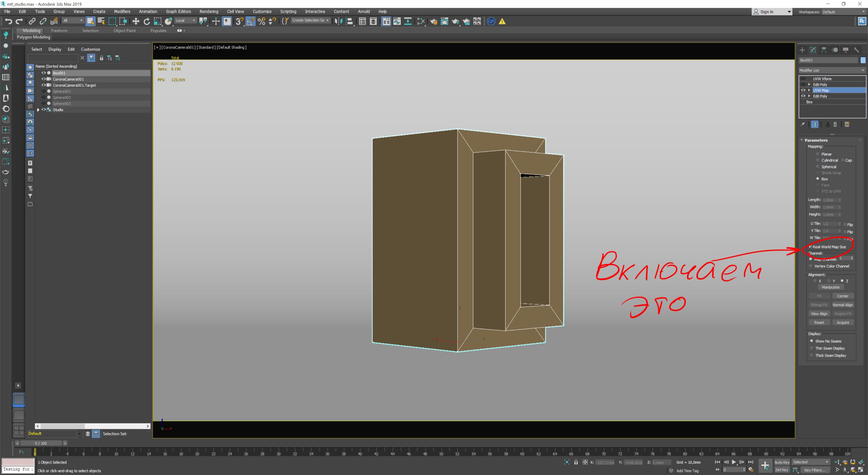This screenshot has width=868, height=475.
Task: Toggle the Snaps Toggle icon
Action: [x=239, y=21]
